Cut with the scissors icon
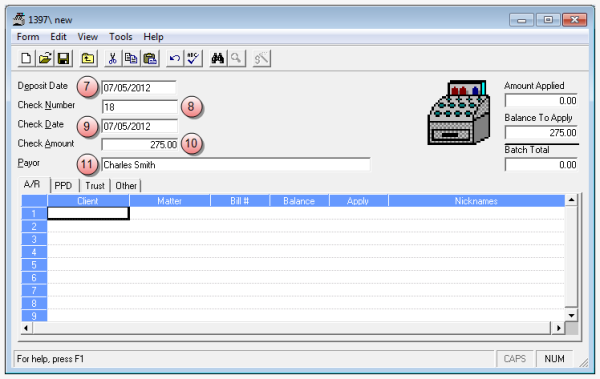The width and height of the screenshot is (600, 379). click(x=112, y=59)
